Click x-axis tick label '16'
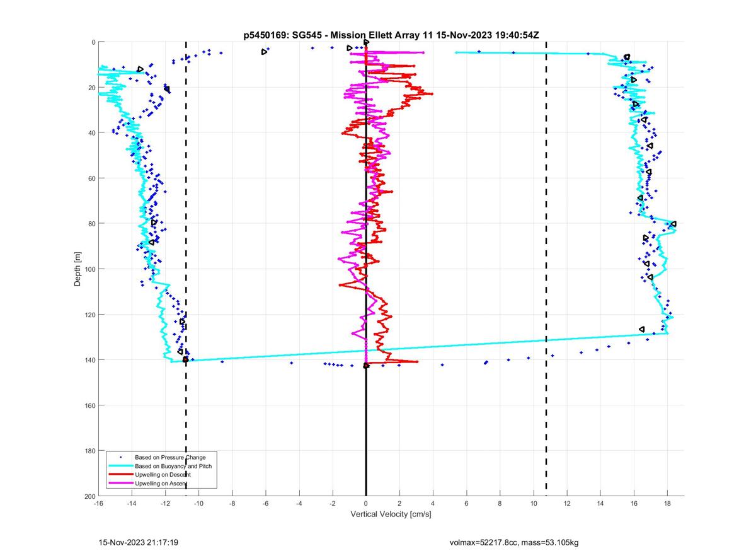The width and height of the screenshot is (756, 558). [x=633, y=503]
